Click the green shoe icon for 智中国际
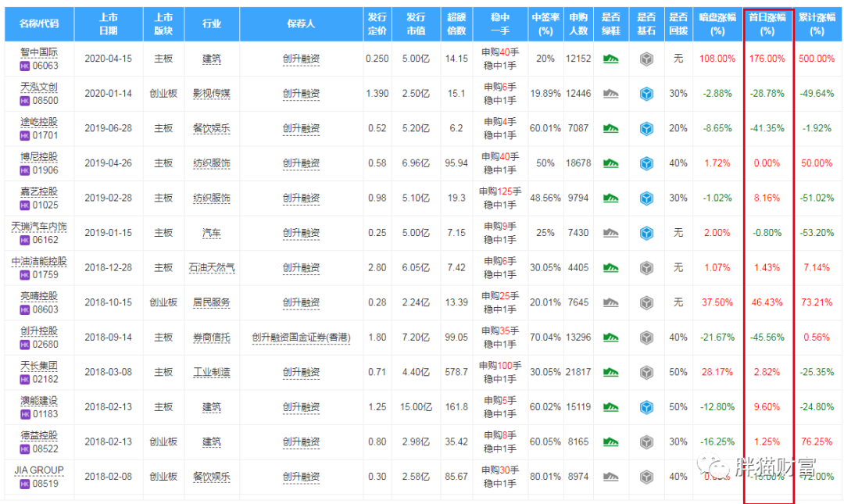The image size is (844, 504). tap(610, 59)
